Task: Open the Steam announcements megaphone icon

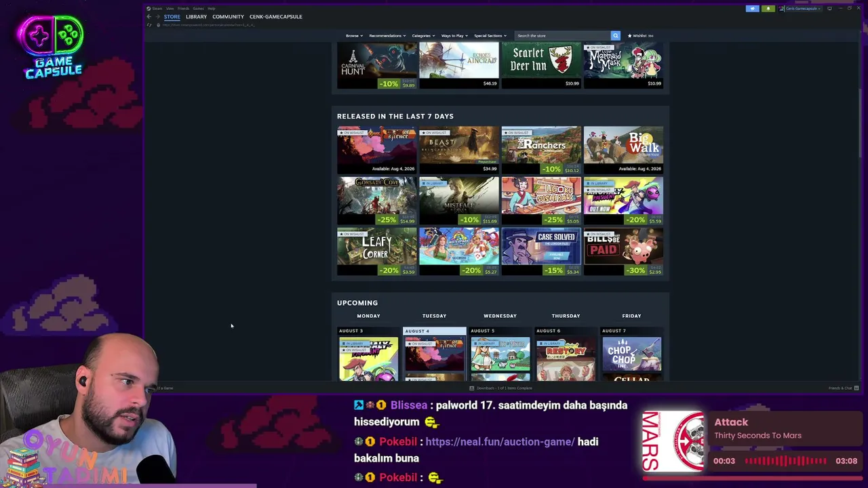Action: (752, 8)
